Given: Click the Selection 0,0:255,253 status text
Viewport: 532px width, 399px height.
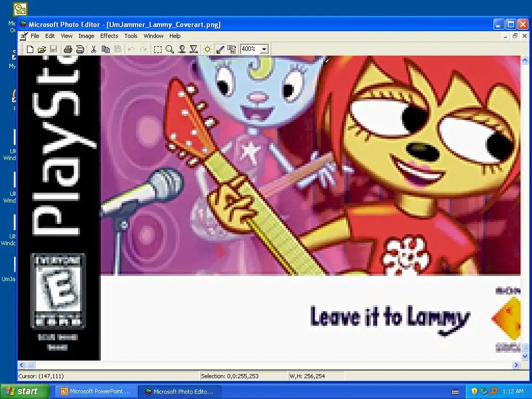Looking at the screenshot, I should 230,376.
